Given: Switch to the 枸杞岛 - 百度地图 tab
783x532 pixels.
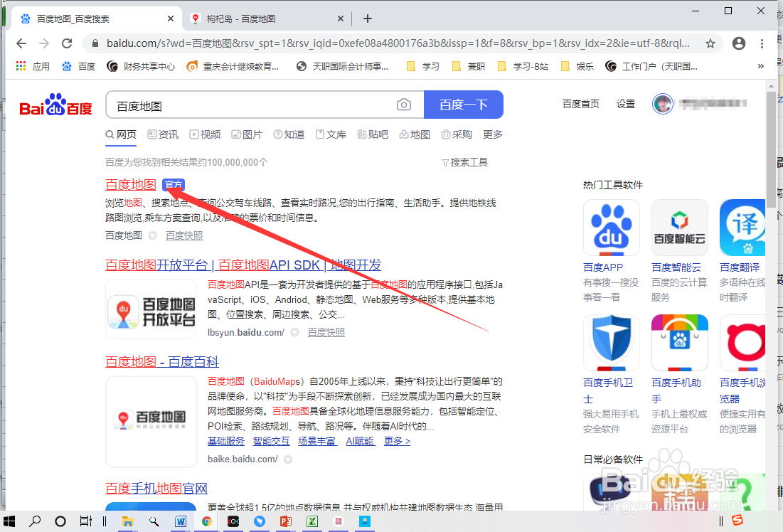Looking at the screenshot, I should point(266,18).
